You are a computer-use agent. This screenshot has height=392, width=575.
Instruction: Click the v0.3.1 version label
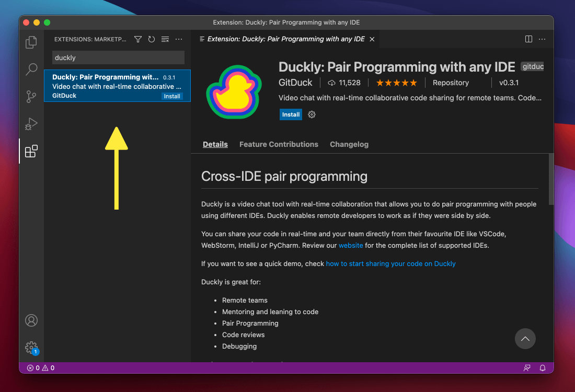coord(509,83)
